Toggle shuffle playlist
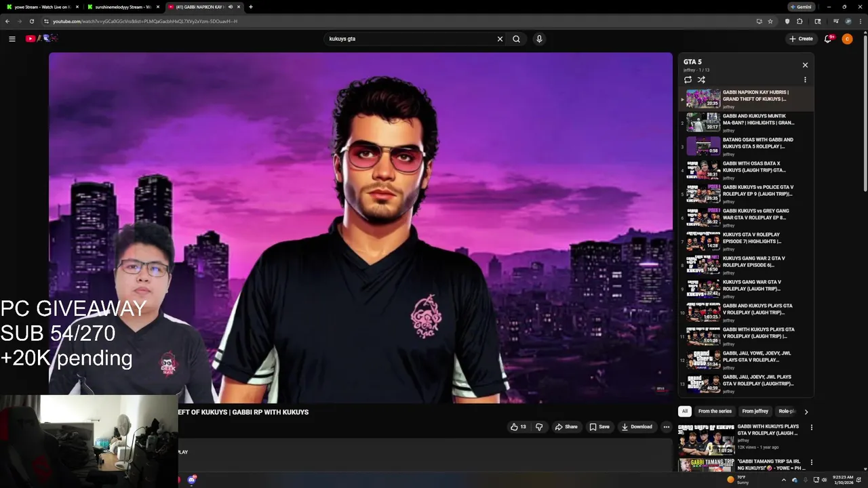Viewport: 868px width, 488px height. click(701, 79)
